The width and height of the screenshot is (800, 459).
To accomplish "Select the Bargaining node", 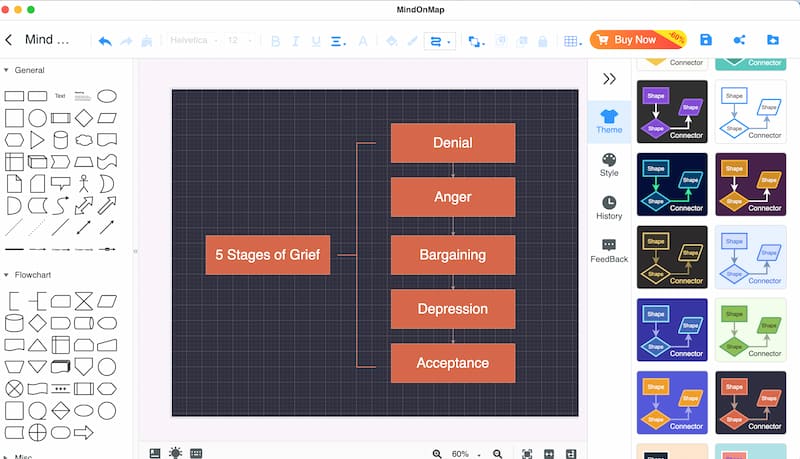I will 453,254.
